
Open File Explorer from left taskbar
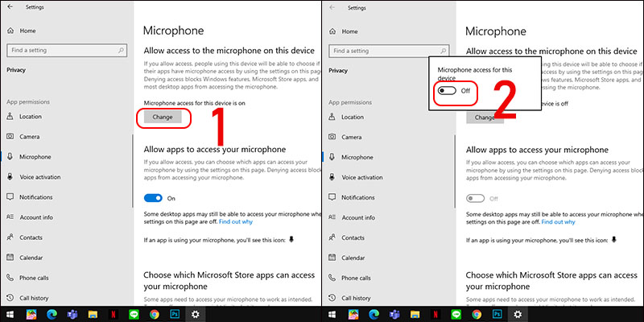(x=93, y=315)
